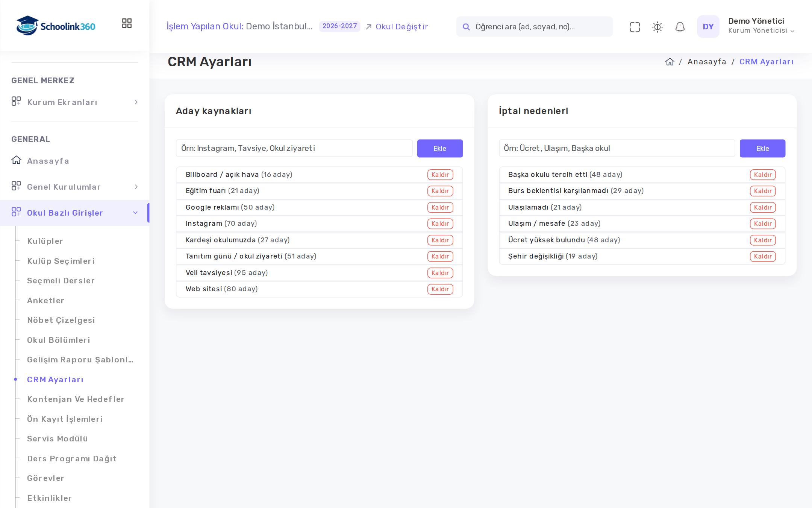Screen dimensions: 812x508
Task: Open Servis Modülü menu item
Action: 58,439
